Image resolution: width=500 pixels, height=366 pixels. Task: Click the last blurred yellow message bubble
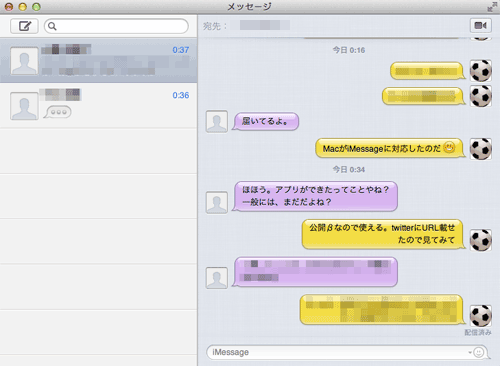[383, 310]
